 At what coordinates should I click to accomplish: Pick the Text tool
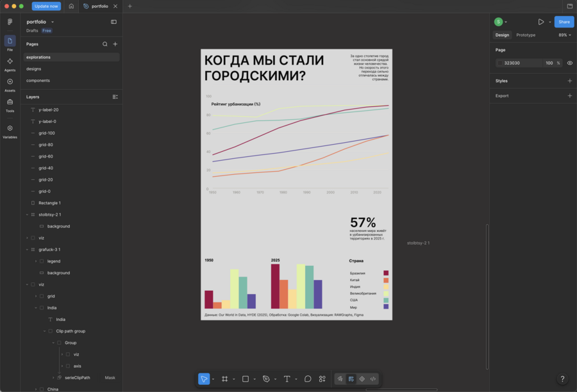[287, 379]
